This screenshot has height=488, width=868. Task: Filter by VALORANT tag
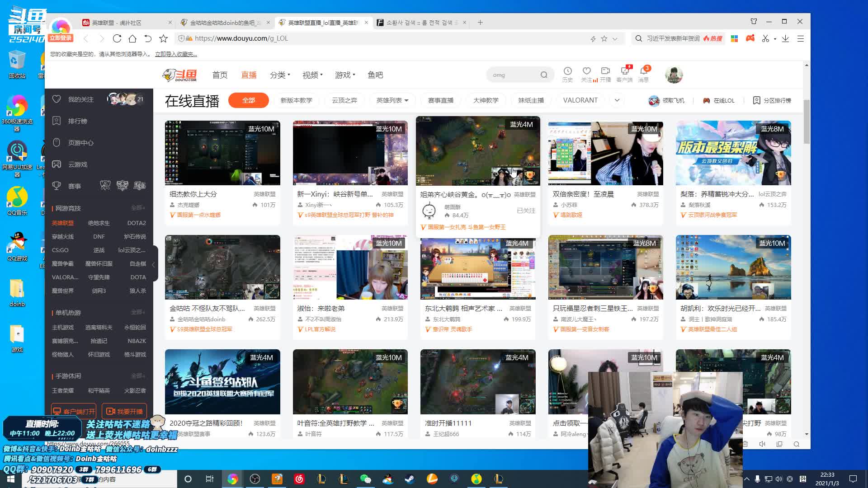[x=580, y=100]
